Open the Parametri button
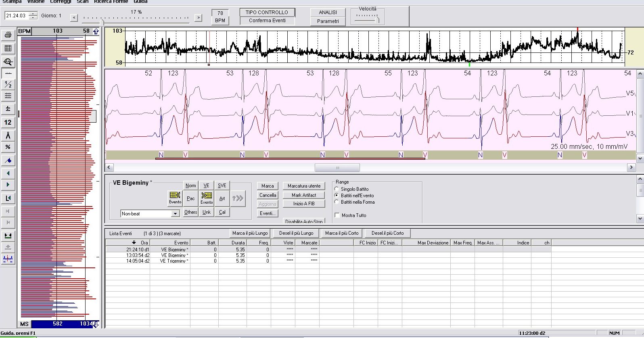This screenshot has height=338, width=644. (328, 21)
